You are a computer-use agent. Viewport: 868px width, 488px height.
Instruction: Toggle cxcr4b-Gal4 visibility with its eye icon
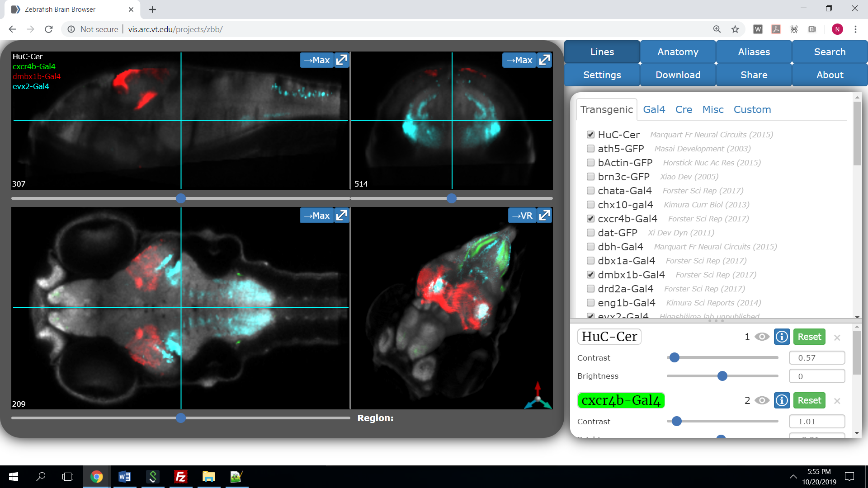coord(762,400)
